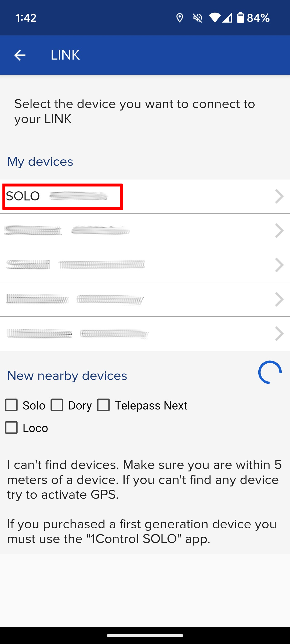Image resolution: width=290 pixels, height=644 pixels.
Task: Open the third device row chevron
Action: point(279,265)
